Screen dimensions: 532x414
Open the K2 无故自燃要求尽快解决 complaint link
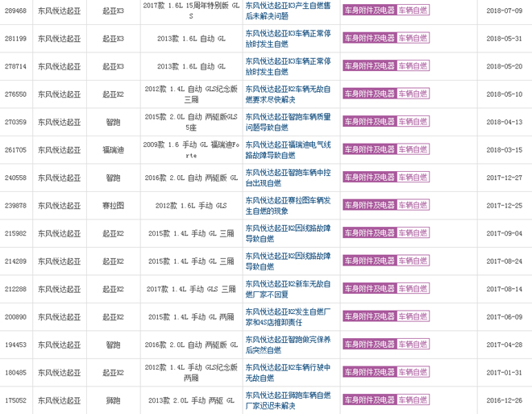(288, 94)
